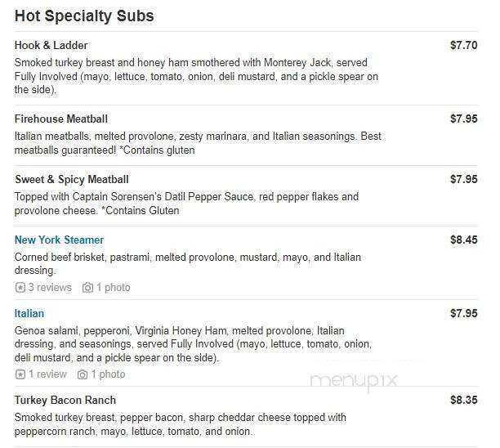Click the Firehouse Meatball description text
This screenshot has height=448, width=500.
198,143
